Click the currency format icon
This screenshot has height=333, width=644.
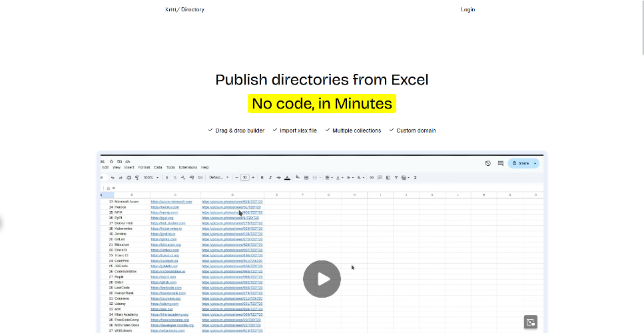166,178
